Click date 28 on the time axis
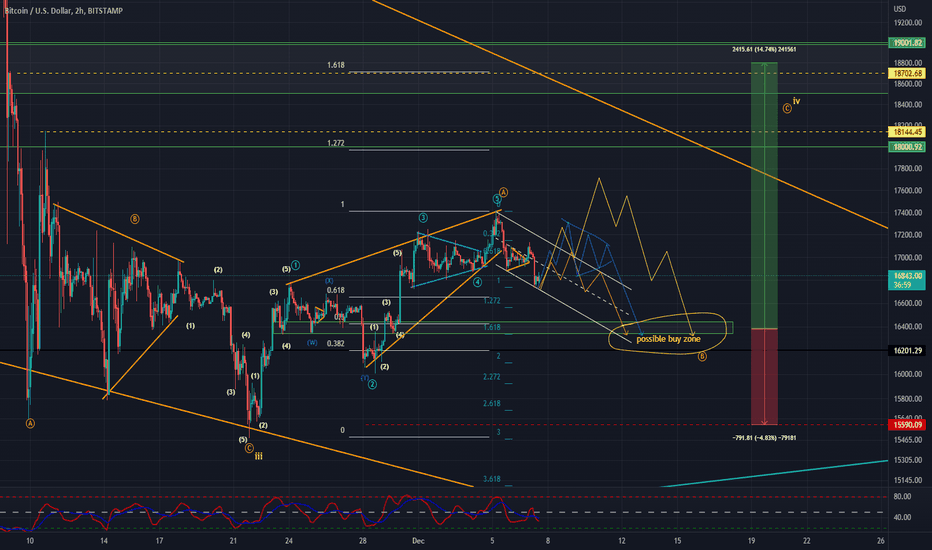This screenshot has height=550, width=932. coord(363,540)
